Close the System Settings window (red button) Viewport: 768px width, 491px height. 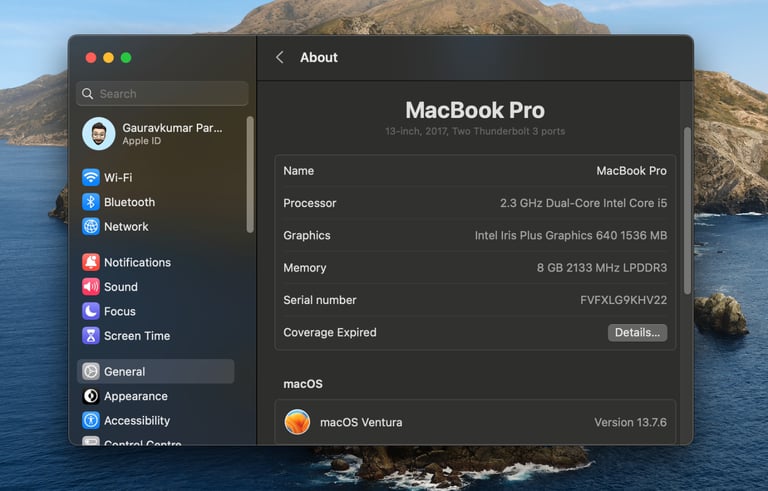coord(91,58)
